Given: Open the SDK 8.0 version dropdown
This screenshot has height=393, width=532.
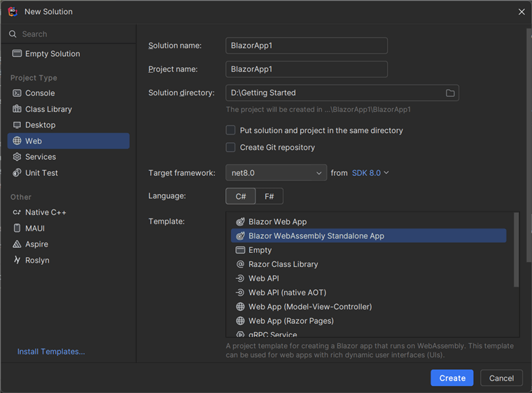Looking at the screenshot, I should click(370, 173).
